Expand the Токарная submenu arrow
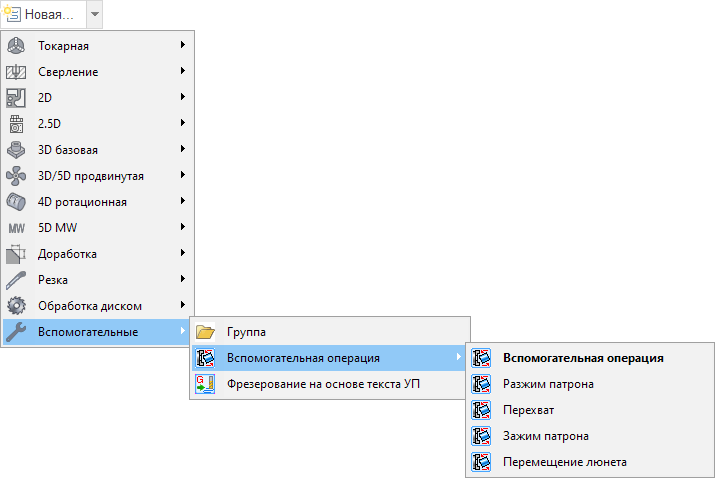Screen dimensions: 715x478 pyautogui.click(x=182, y=46)
